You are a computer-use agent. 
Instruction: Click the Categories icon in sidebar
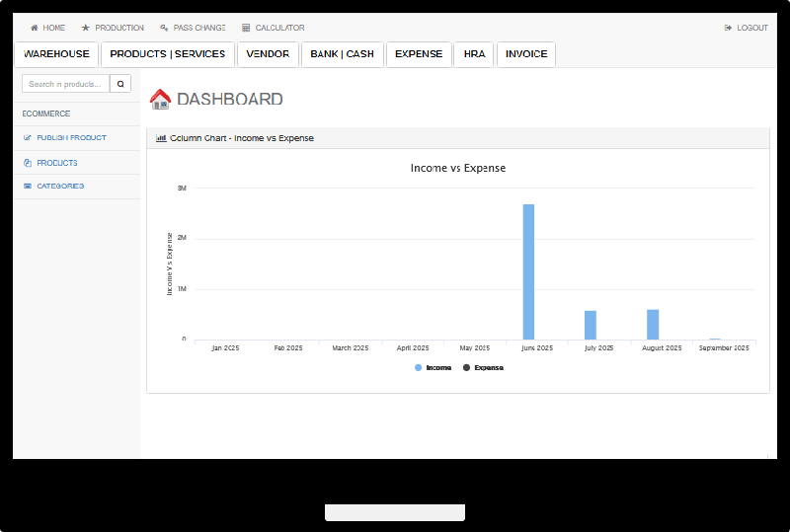point(28,187)
